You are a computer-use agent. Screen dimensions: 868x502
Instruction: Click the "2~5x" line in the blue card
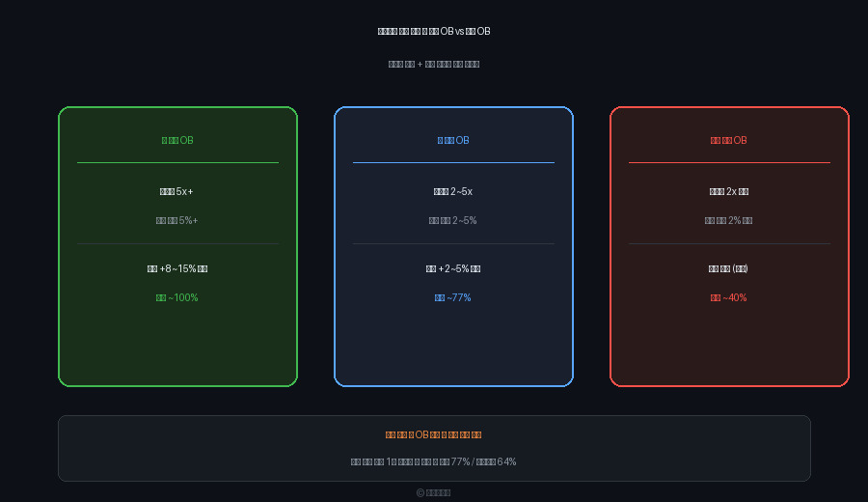point(453,192)
